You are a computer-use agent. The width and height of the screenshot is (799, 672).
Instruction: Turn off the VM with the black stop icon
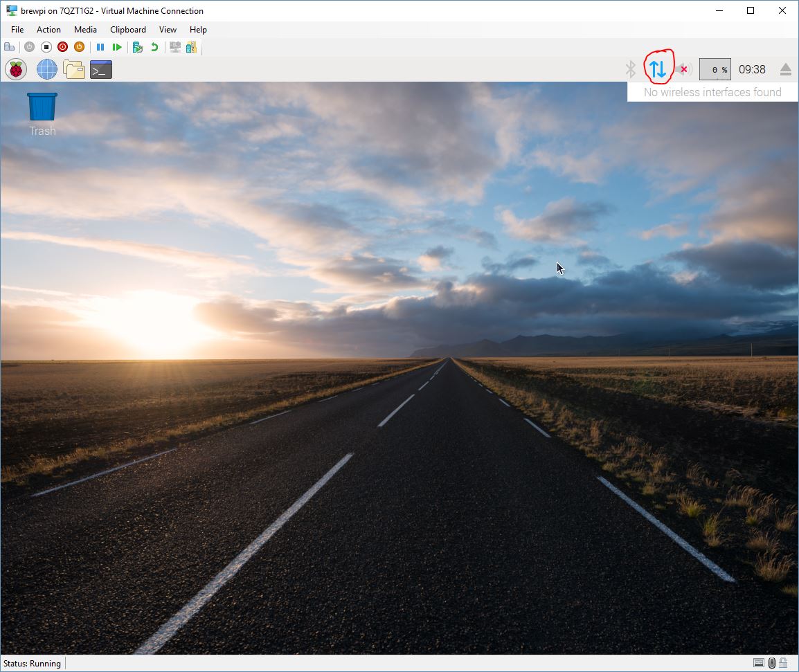[46, 47]
